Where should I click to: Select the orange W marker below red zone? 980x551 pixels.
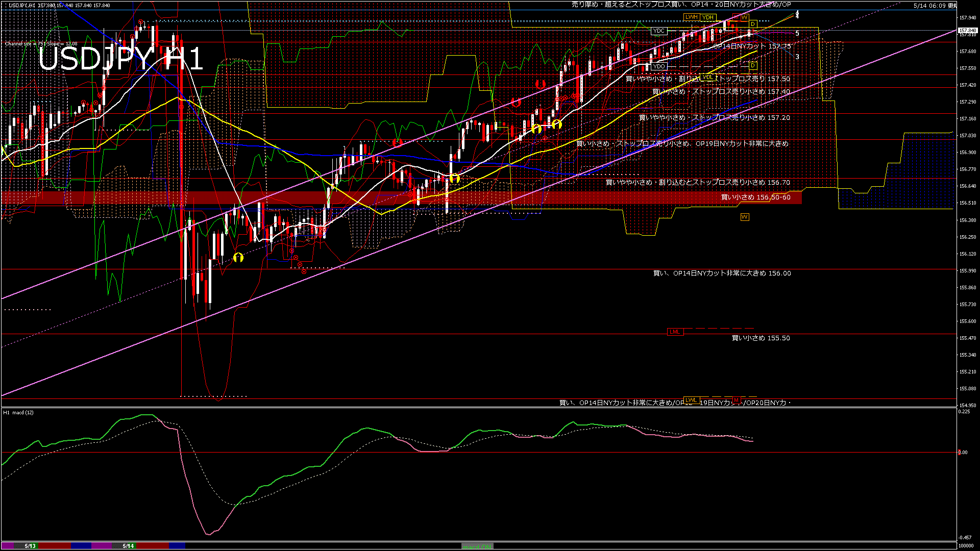coord(745,217)
